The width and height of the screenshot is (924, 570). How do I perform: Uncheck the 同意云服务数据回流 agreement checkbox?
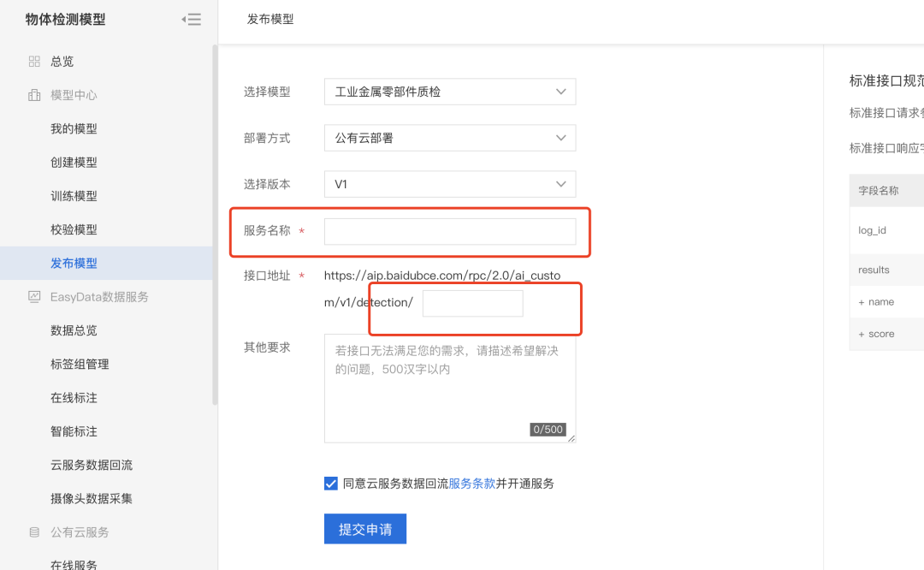330,483
